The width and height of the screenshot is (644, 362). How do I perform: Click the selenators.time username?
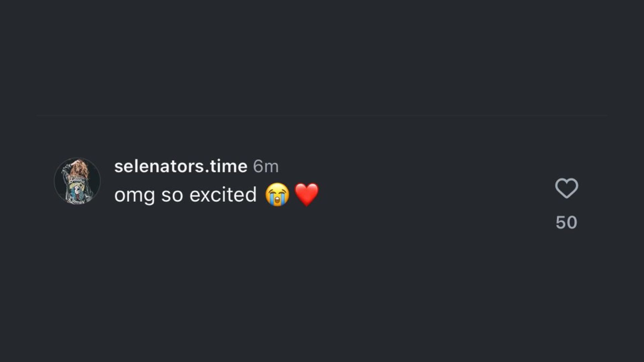pos(181,166)
